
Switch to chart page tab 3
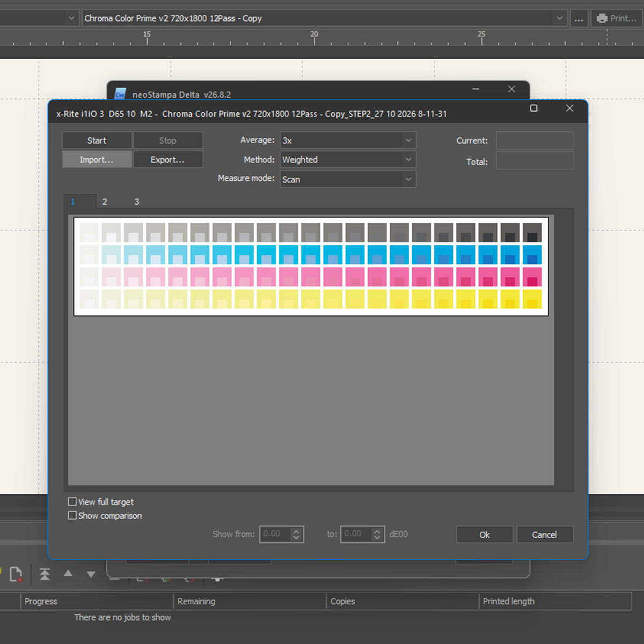click(137, 202)
